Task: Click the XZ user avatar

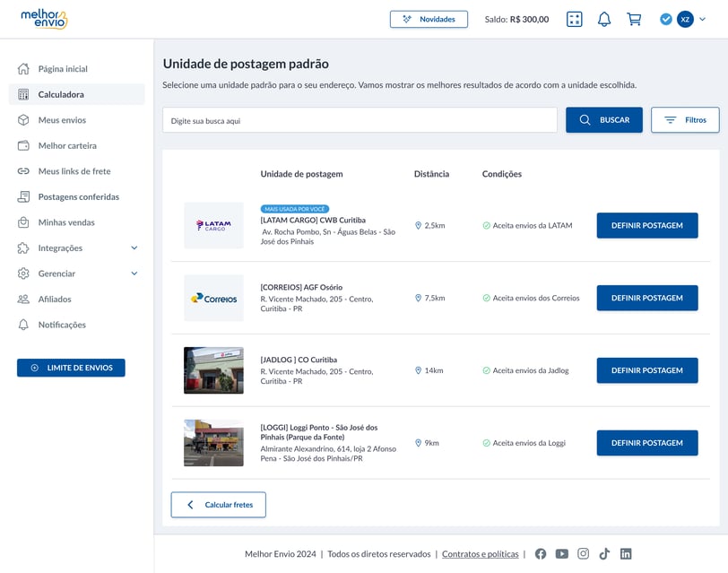Action: [x=685, y=19]
